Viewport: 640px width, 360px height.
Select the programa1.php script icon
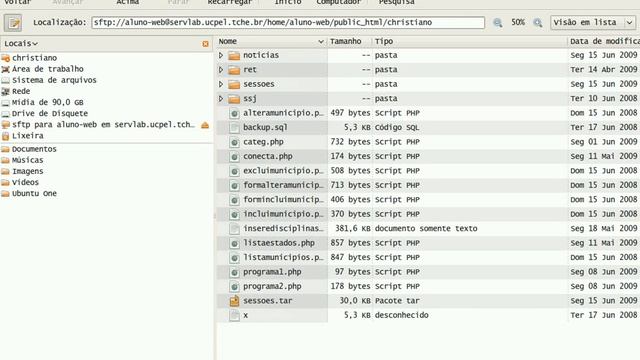coord(234,272)
